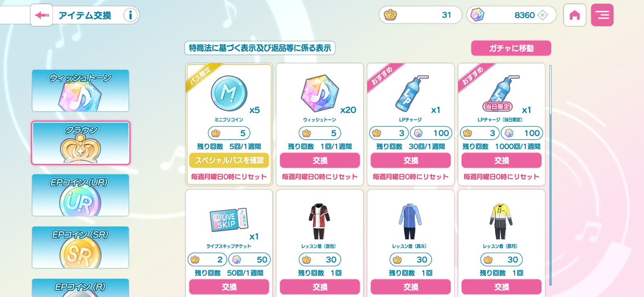
Task: Tap the plus icon beside 8360 gems
Action: click(x=543, y=15)
